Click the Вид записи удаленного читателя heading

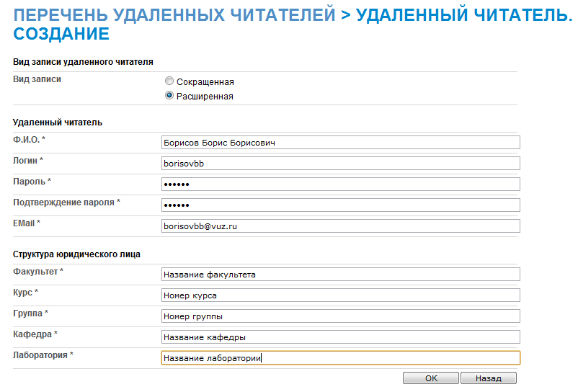coord(83,62)
